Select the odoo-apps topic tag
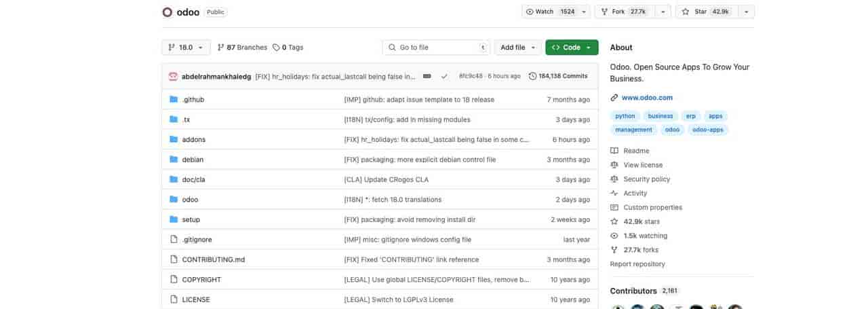The image size is (868, 309). tap(707, 130)
